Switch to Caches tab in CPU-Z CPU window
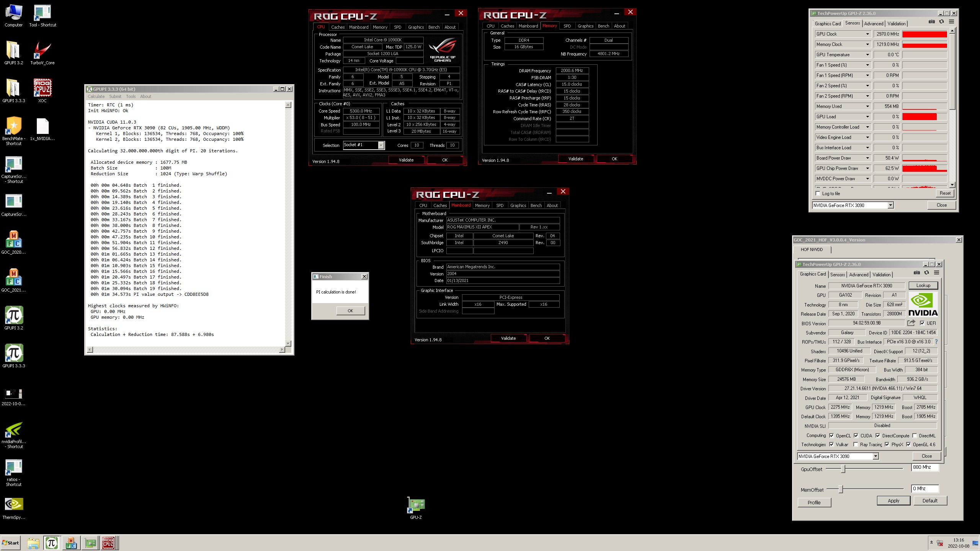 click(338, 27)
